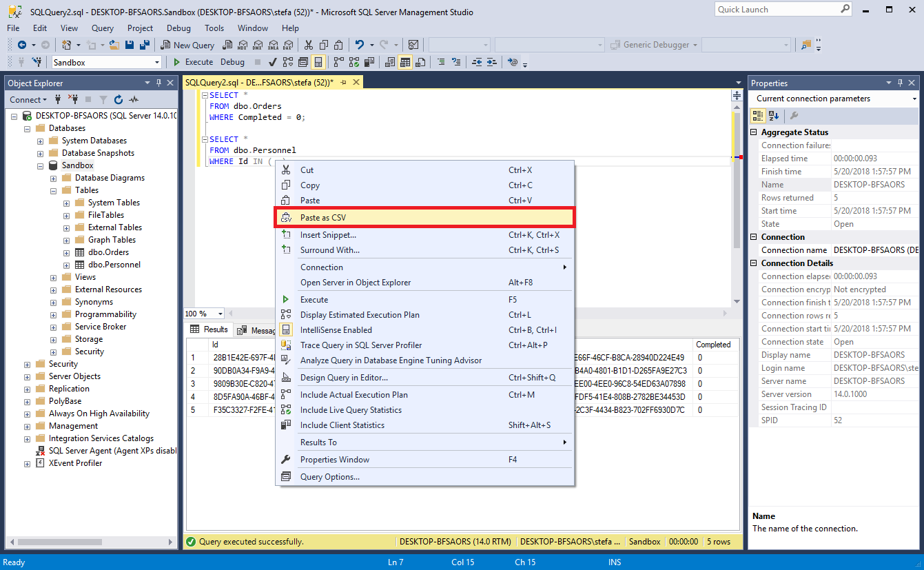This screenshot has height=570, width=924.
Task: Click Results to Text toolbar icon
Action: [389, 62]
